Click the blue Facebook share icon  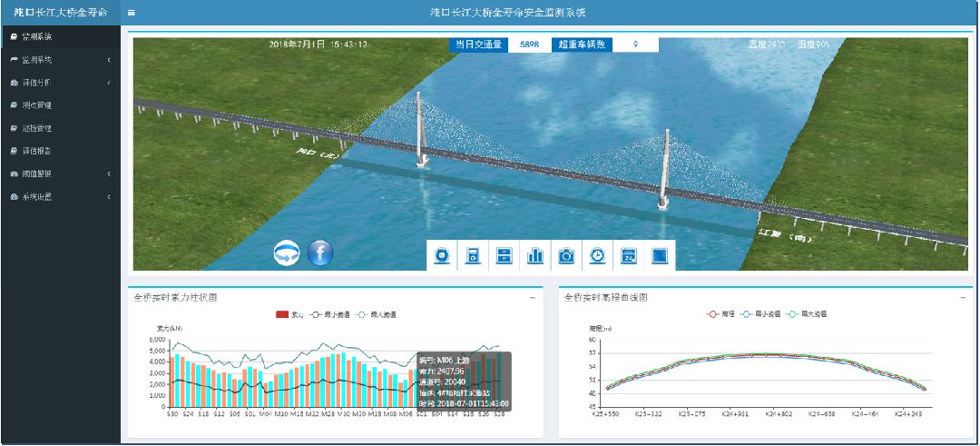[x=320, y=253]
